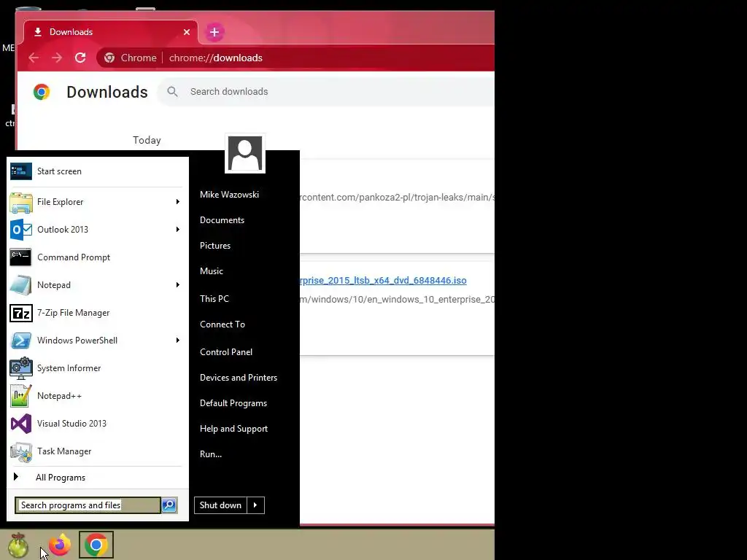Launch 7-Zip File Manager icon

pyautogui.click(x=21, y=313)
